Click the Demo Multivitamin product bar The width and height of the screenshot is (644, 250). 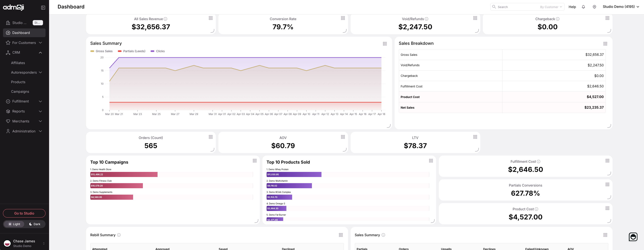[289, 186]
